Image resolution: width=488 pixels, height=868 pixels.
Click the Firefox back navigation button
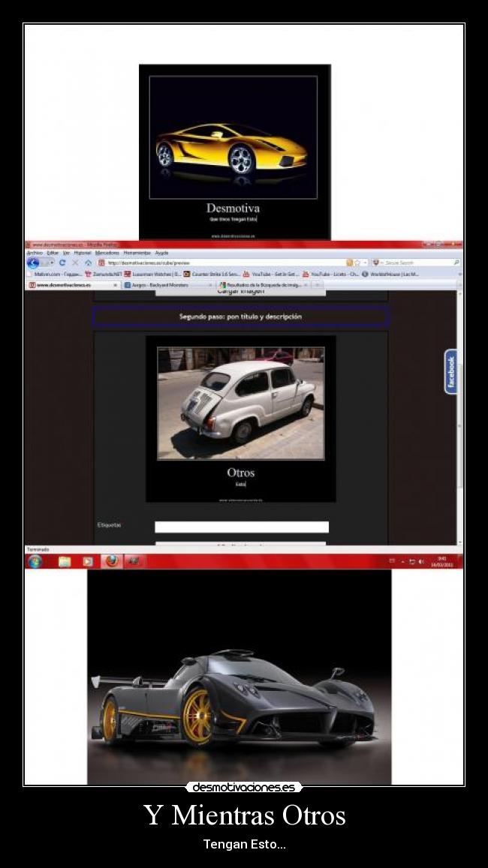33,263
